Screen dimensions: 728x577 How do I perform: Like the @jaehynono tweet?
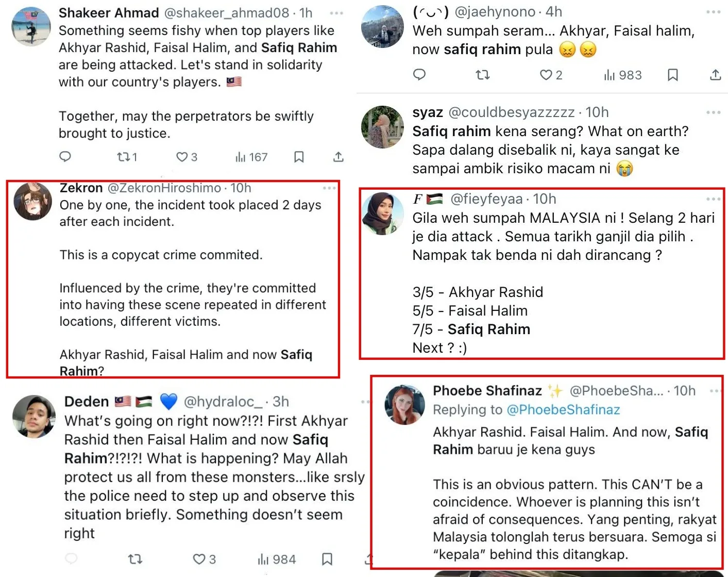tap(546, 75)
